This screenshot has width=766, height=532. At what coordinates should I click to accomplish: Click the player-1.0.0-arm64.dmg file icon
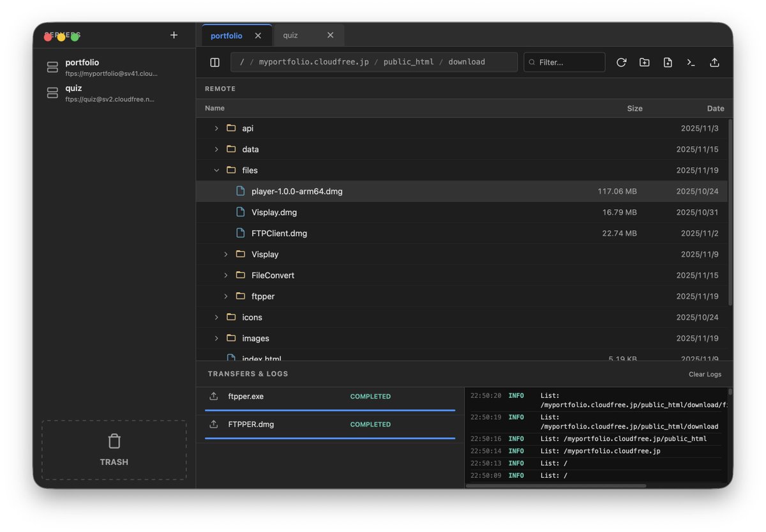(x=241, y=191)
